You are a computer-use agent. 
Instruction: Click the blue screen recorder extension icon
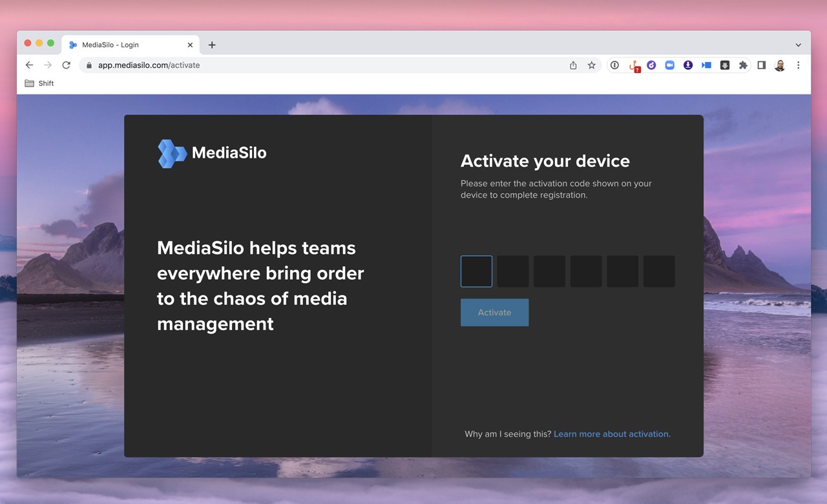706,65
